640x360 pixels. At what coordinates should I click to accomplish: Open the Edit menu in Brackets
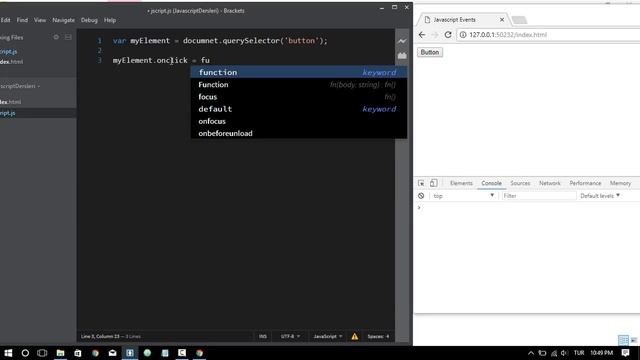(x=5, y=20)
